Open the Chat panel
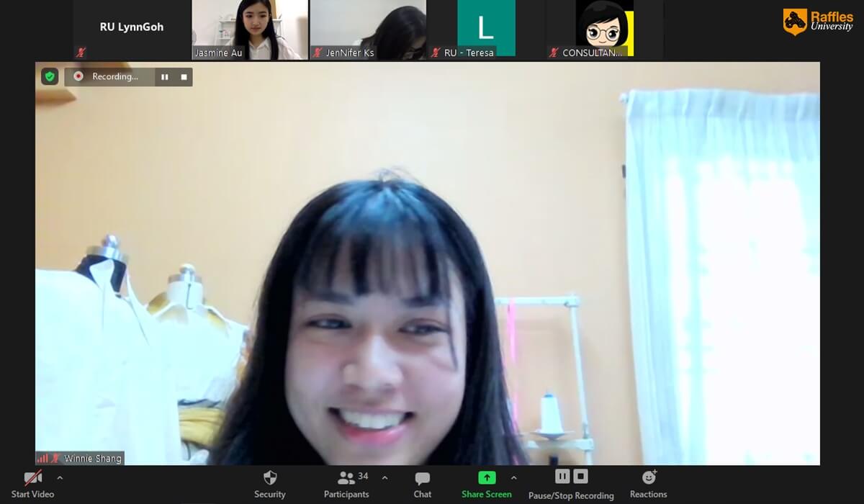The image size is (864, 504). coord(423,484)
